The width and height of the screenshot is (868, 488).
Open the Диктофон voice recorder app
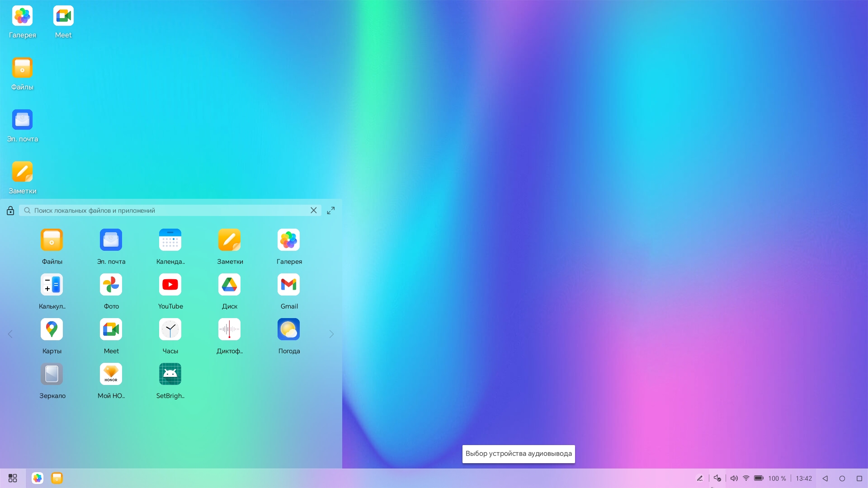pyautogui.click(x=229, y=329)
